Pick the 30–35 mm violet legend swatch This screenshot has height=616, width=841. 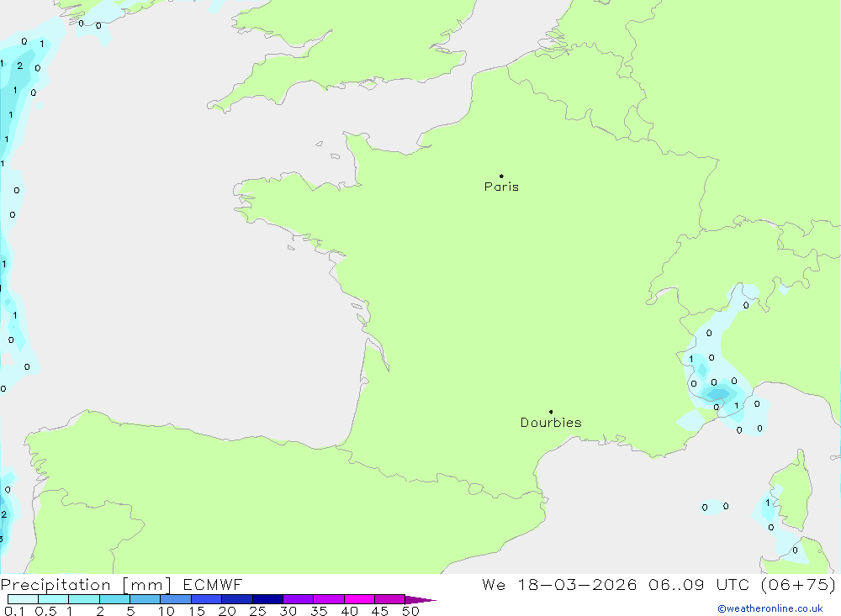[x=299, y=599]
